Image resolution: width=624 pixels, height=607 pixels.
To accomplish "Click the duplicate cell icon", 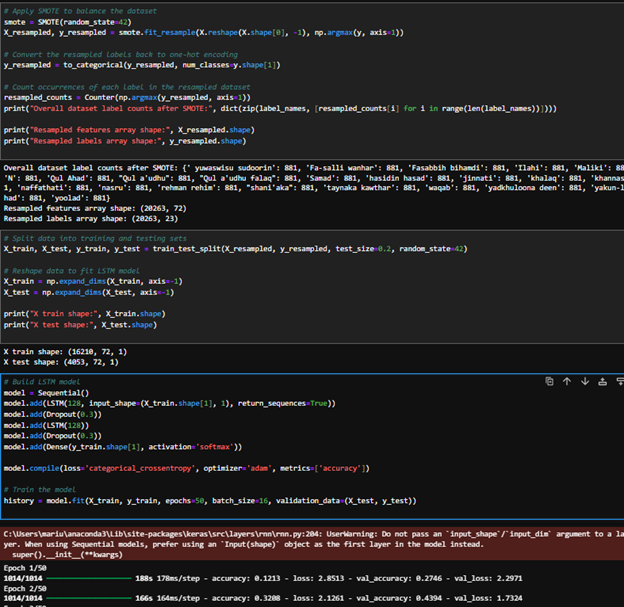I will pos(550,381).
